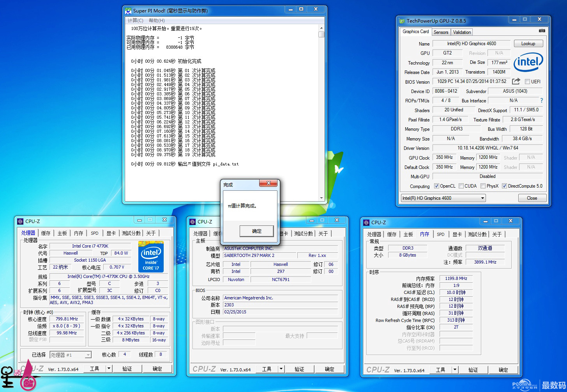Viewport: 567px width, 392px height.
Task: Open 显卡 tab in CPU-Z processor window
Action: pos(111,233)
